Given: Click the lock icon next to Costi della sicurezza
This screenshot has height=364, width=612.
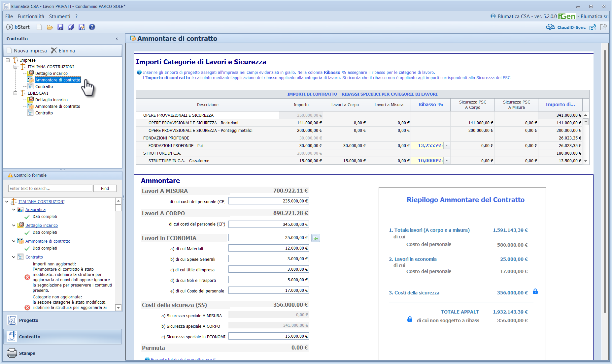Looking at the screenshot, I should point(535,292).
